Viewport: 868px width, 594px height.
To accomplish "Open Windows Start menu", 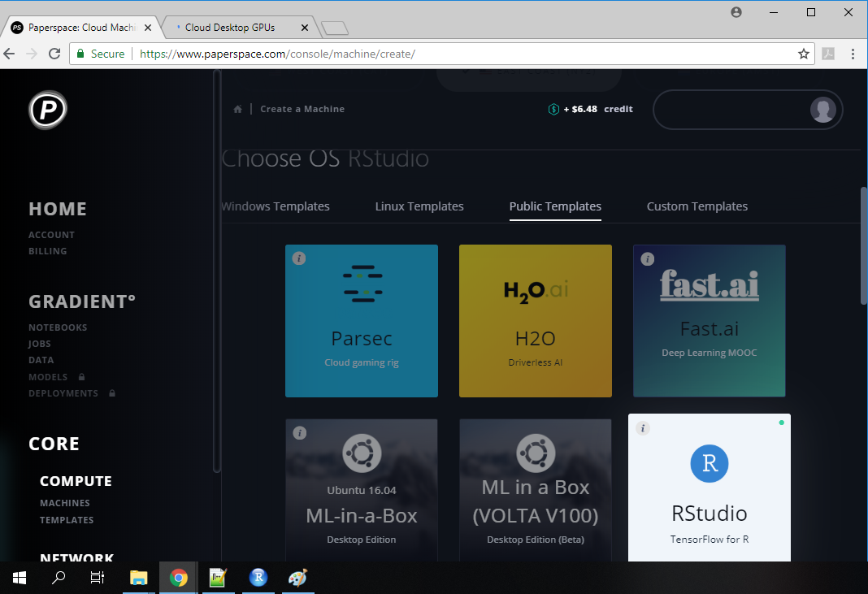I will (20, 578).
